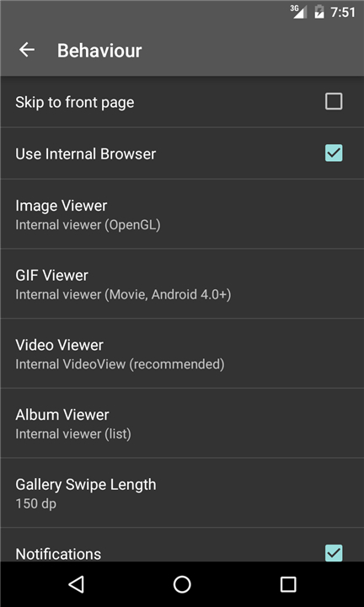Open recent apps square button

[x=288, y=584]
